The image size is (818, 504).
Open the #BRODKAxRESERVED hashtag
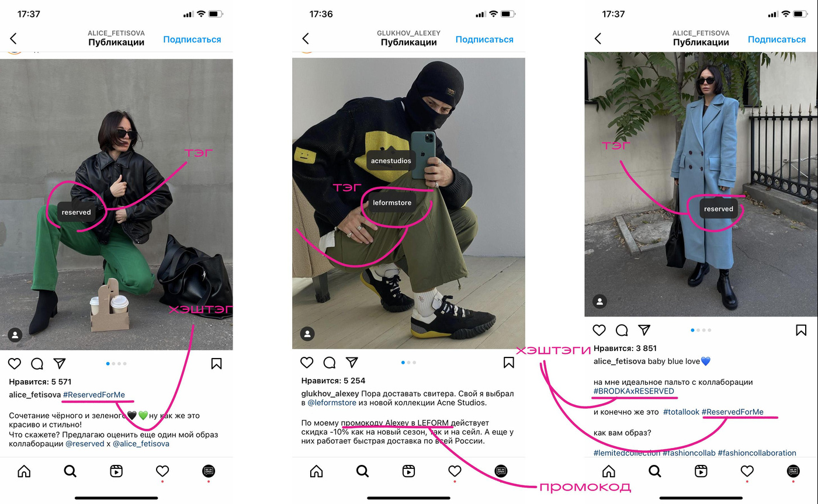pyautogui.click(x=634, y=391)
